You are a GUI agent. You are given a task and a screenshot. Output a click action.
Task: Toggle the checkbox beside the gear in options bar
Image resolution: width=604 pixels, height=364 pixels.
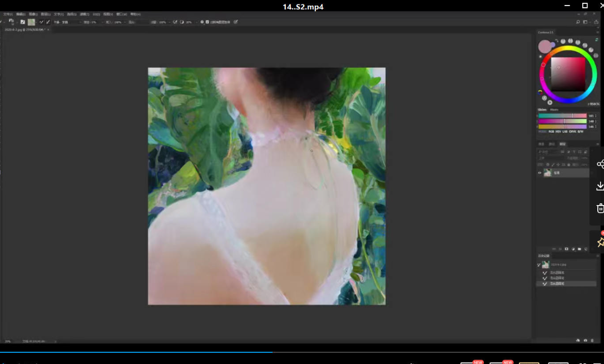207,22
